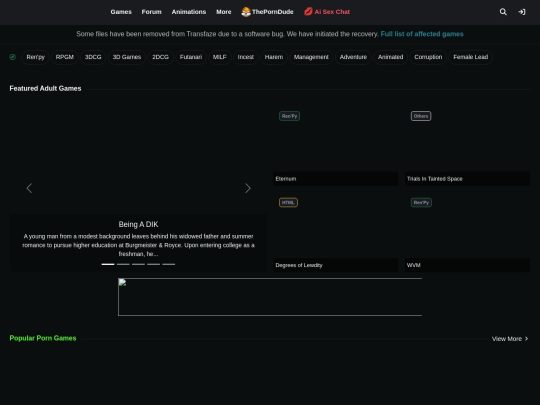Open the Animations menu item

(x=189, y=12)
